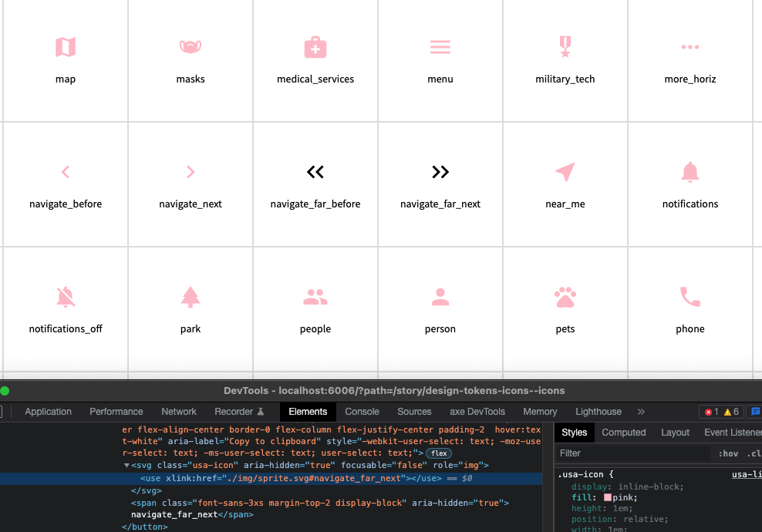762x532 pixels.
Task: Switch to the Console tab
Action: (362, 412)
